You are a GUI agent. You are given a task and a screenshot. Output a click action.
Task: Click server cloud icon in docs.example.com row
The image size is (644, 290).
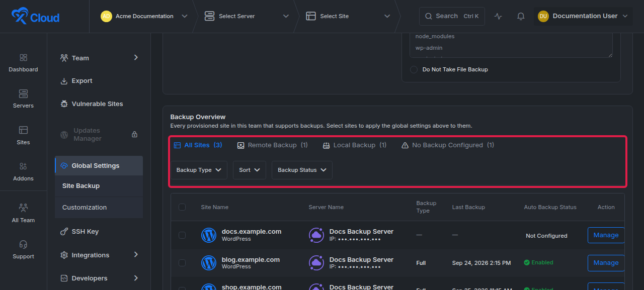coord(316,235)
